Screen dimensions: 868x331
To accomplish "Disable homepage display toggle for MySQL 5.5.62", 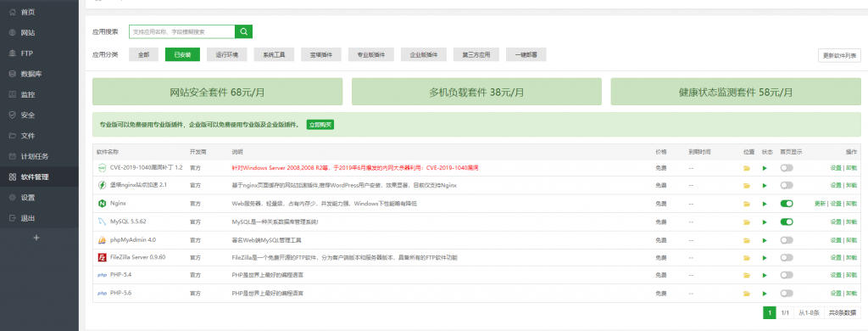I will click(786, 222).
